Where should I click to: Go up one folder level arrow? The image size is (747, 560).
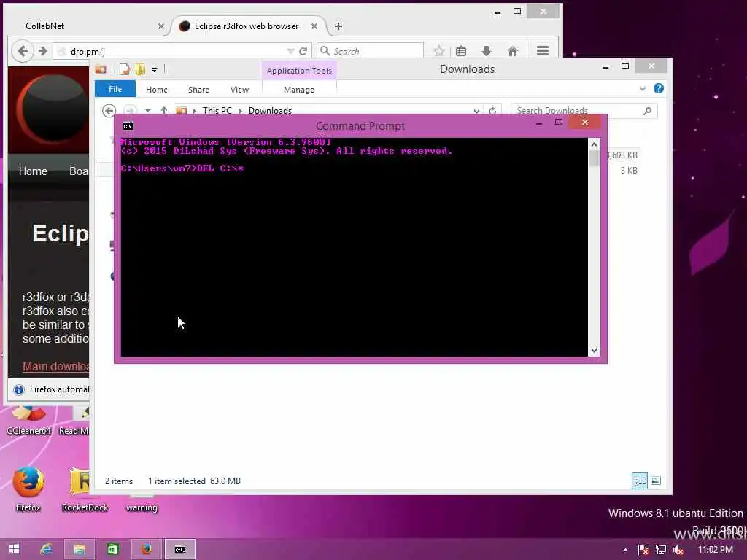(x=164, y=111)
